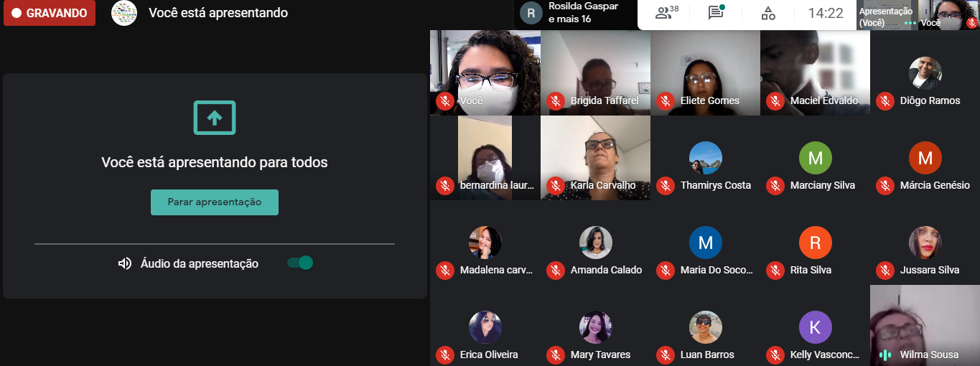Toggle the Áudio da apresentação switch
Screen dimensions: 980x366
(300, 263)
